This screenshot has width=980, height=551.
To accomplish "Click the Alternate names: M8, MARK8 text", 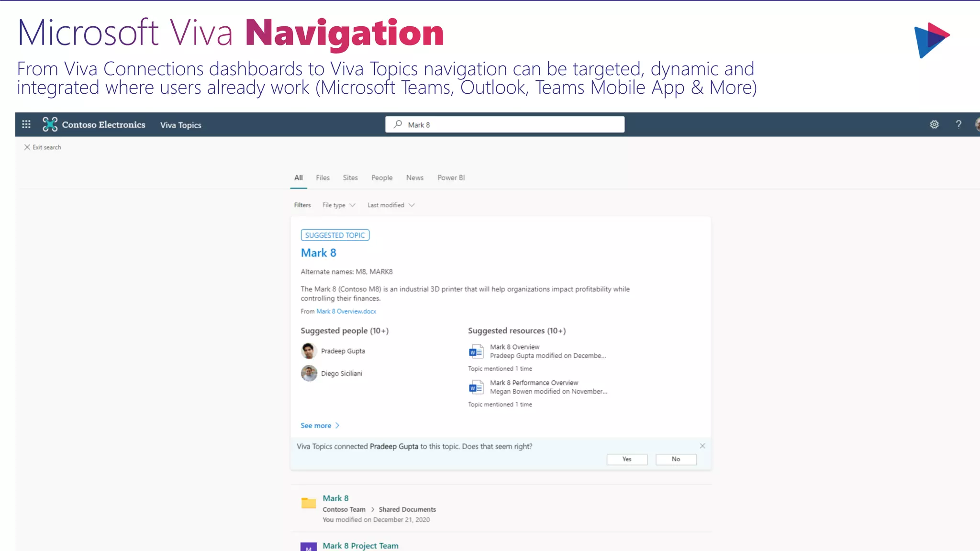I will pyautogui.click(x=346, y=272).
